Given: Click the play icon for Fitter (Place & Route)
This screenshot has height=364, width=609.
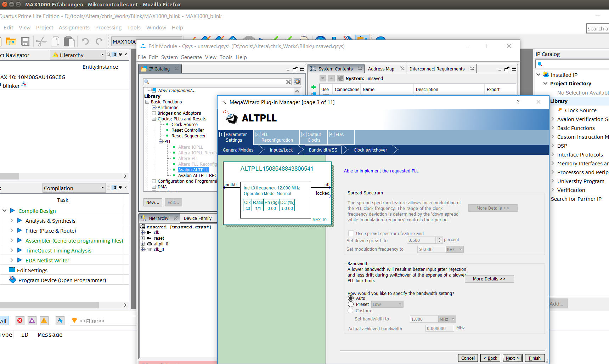Looking at the screenshot, I should 20,231.
